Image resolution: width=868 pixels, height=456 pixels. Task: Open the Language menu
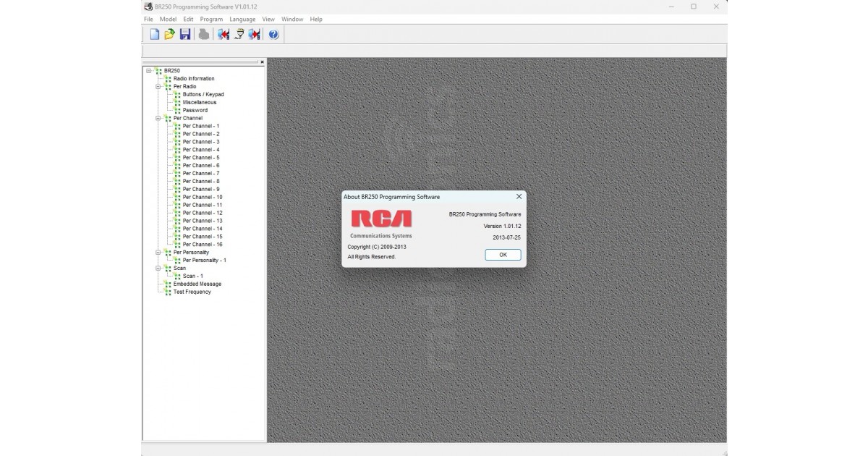pos(242,19)
